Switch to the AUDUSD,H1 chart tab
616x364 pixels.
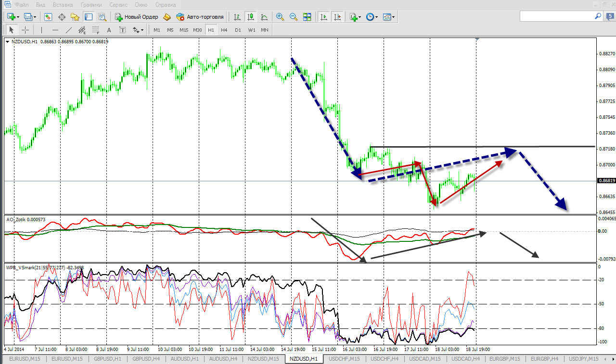(184, 359)
